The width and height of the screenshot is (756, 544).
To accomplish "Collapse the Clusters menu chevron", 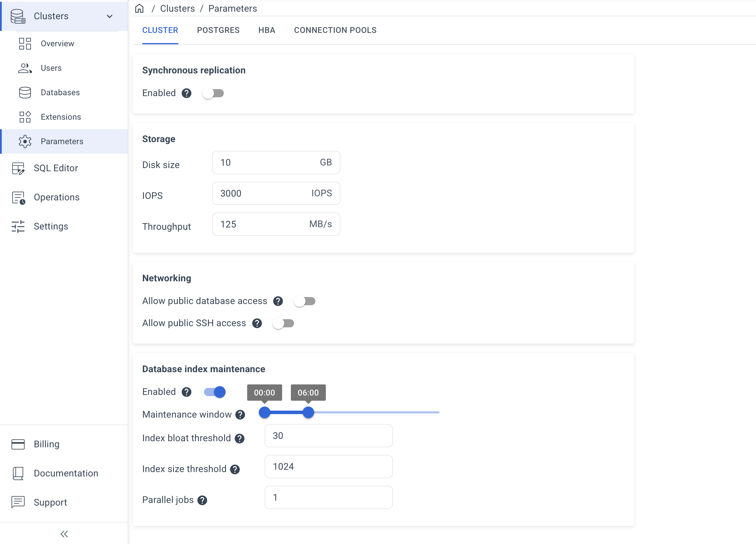I will (109, 16).
